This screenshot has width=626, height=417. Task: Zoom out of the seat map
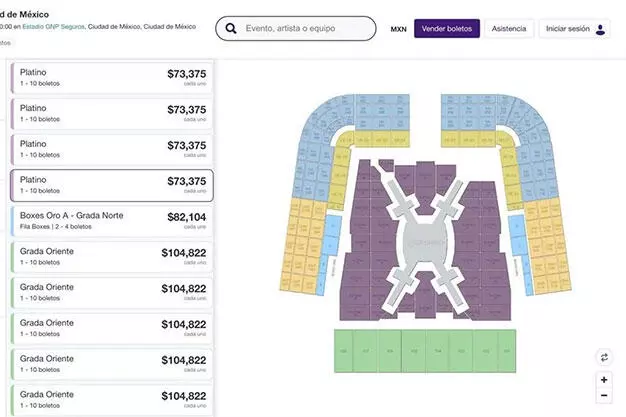604,399
